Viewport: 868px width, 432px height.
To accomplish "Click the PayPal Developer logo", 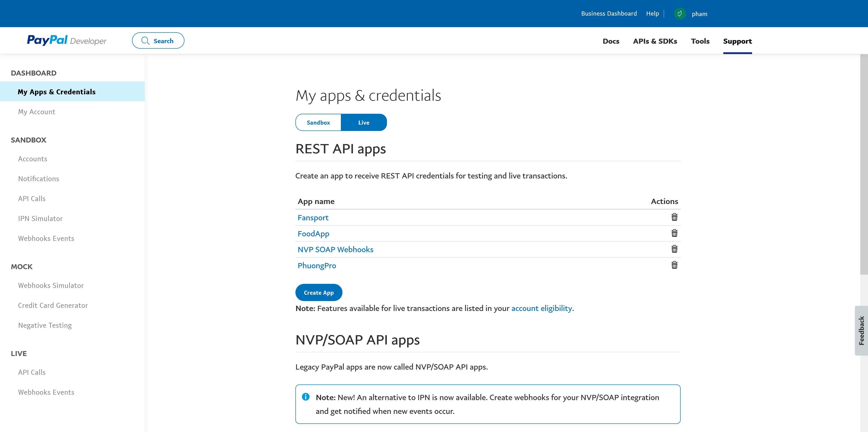I will [67, 40].
